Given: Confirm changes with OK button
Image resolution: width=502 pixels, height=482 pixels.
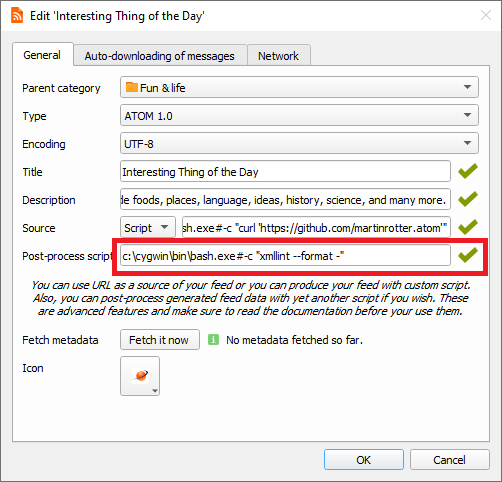Looking at the screenshot, I should coord(364,460).
